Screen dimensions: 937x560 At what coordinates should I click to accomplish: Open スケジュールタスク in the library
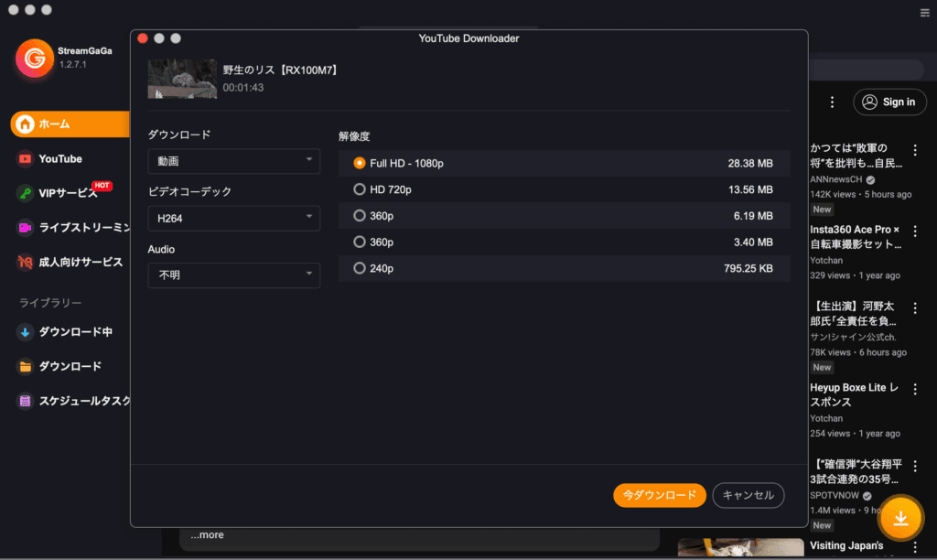click(84, 401)
